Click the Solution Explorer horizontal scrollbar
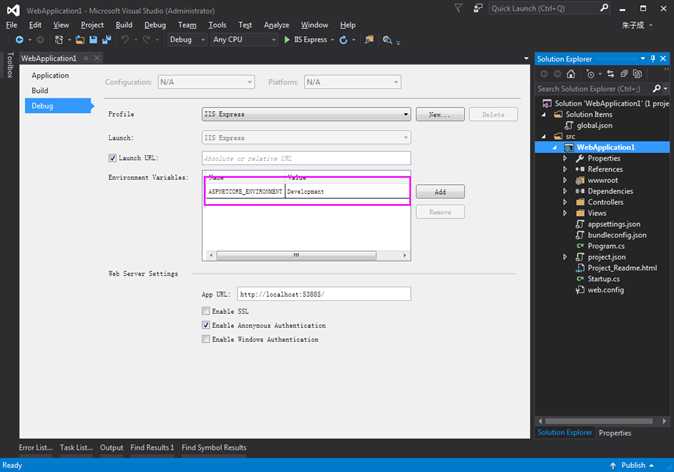The height and width of the screenshot is (472, 674). point(598,421)
